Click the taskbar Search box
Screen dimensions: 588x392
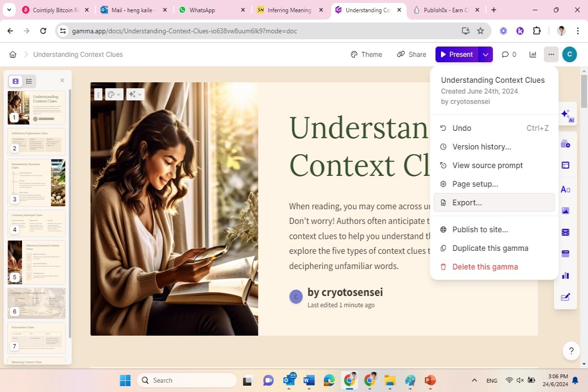point(187,380)
